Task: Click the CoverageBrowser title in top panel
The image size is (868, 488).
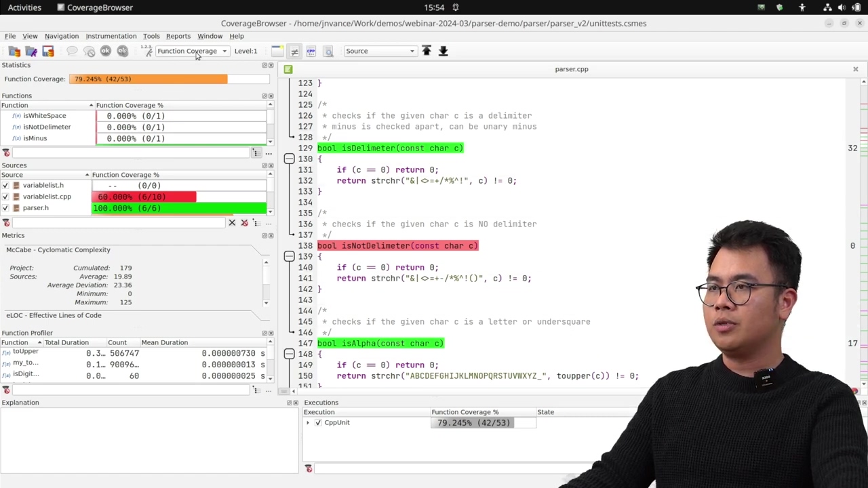Action: [x=100, y=7]
